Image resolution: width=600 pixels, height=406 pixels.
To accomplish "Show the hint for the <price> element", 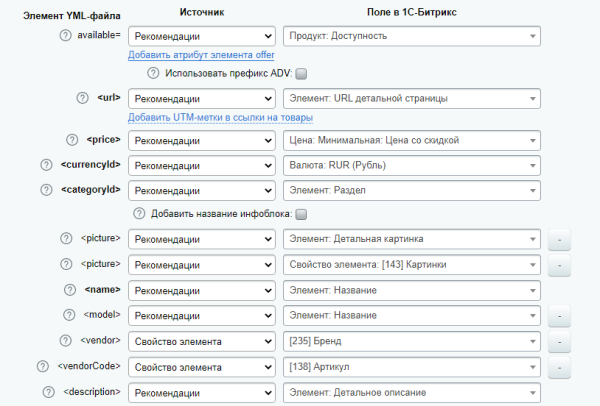I will [x=72, y=140].
